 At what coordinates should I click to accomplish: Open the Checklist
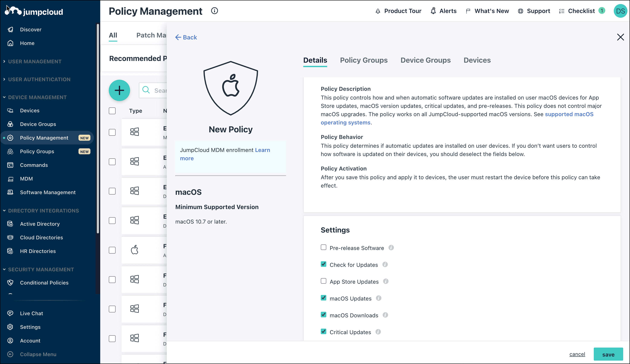click(582, 11)
